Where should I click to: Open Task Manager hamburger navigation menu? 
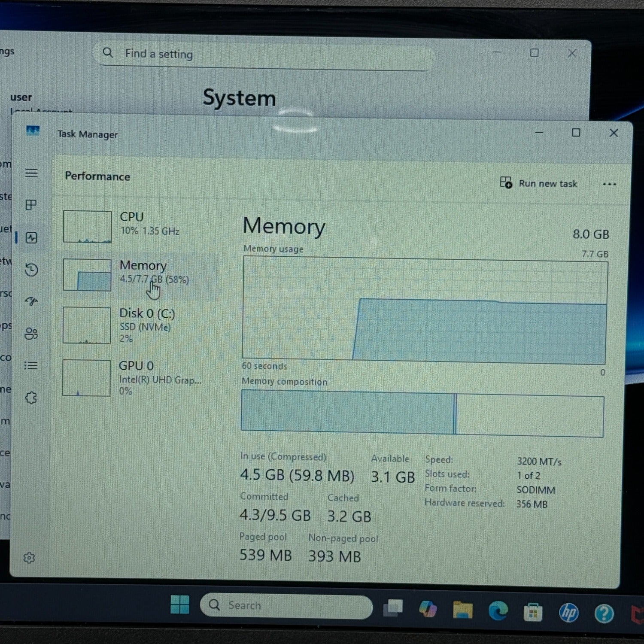pos(31,173)
